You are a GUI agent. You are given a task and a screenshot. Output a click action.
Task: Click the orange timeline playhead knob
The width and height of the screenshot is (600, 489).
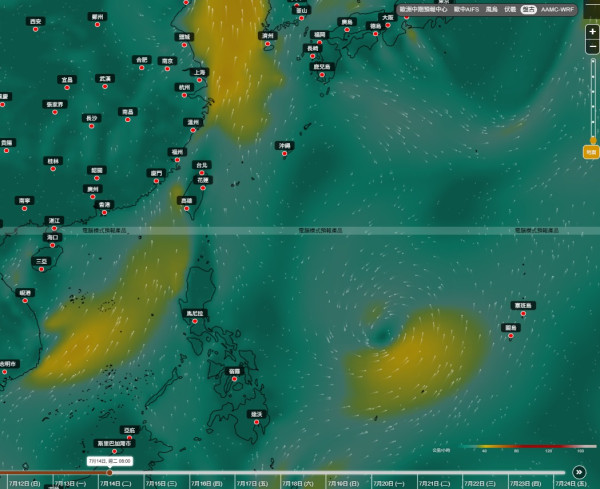pyautogui.click(x=109, y=473)
